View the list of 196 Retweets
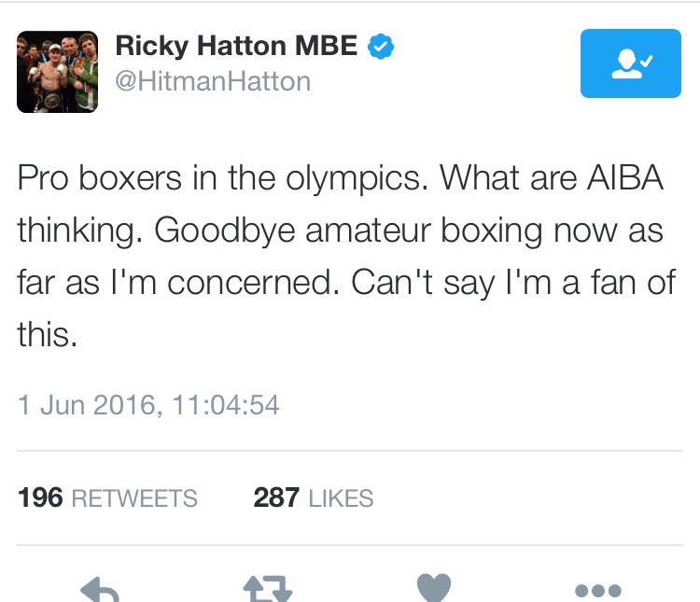This screenshot has height=602, width=700. (x=107, y=498)
